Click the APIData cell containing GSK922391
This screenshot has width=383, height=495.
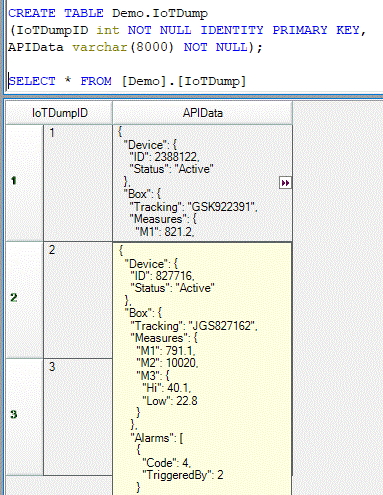(203, 183)
